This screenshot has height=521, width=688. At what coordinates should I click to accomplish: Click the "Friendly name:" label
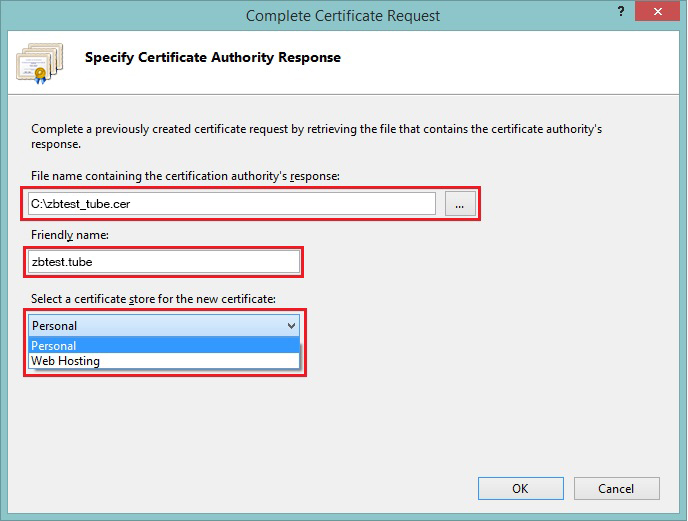tap(69, 235)
